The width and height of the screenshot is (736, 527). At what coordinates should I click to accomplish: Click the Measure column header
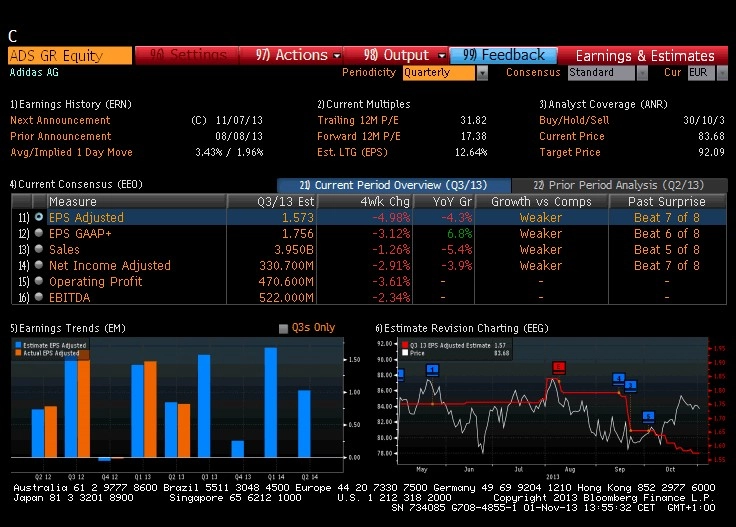click(x=137, y=202)
